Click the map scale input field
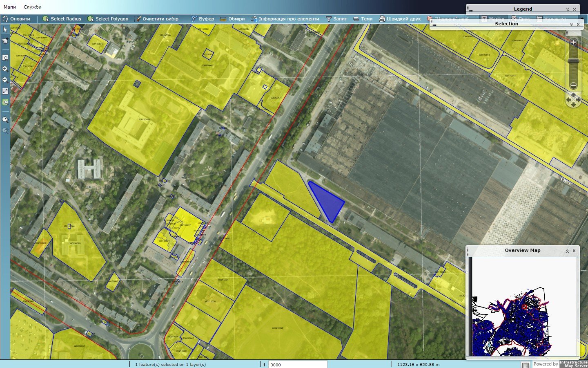 [297, 364]
